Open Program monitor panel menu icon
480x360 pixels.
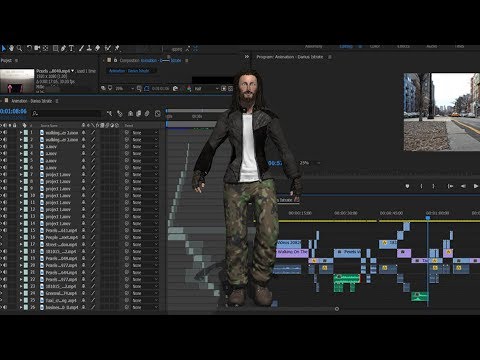tap(330, 57)
